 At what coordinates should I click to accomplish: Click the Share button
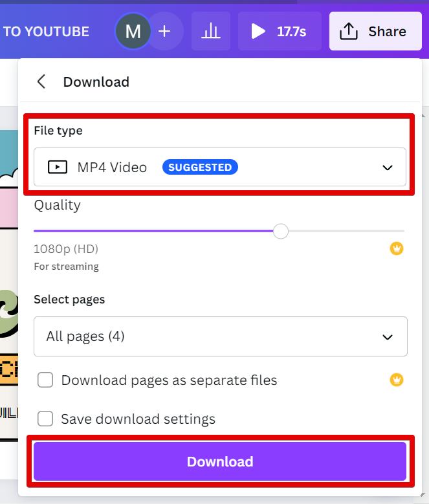(x=376, y=31)
